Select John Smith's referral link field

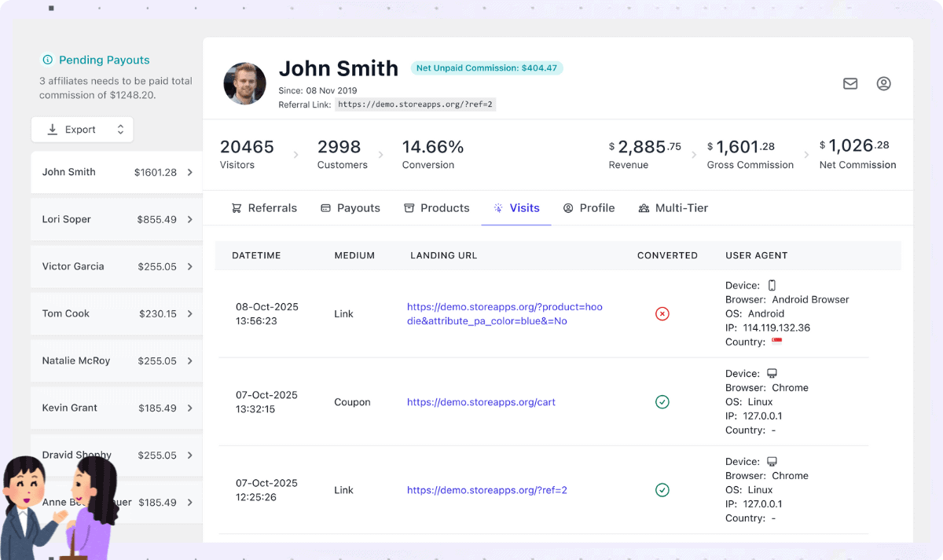(x=415, y=103)
